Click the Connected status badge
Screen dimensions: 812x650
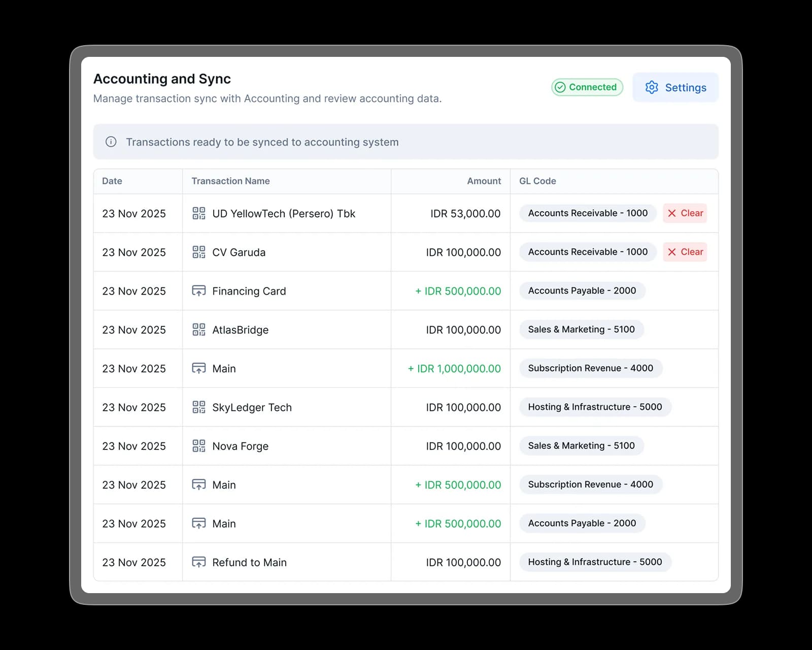coord(587,87)
